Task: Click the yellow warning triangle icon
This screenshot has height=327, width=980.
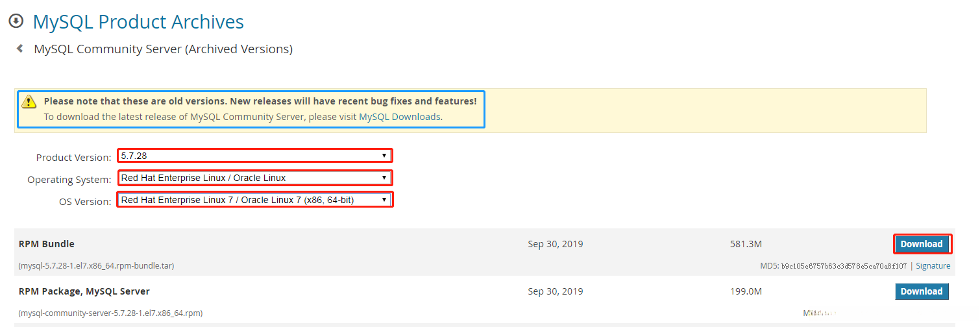Action: [x=29, y=102]
